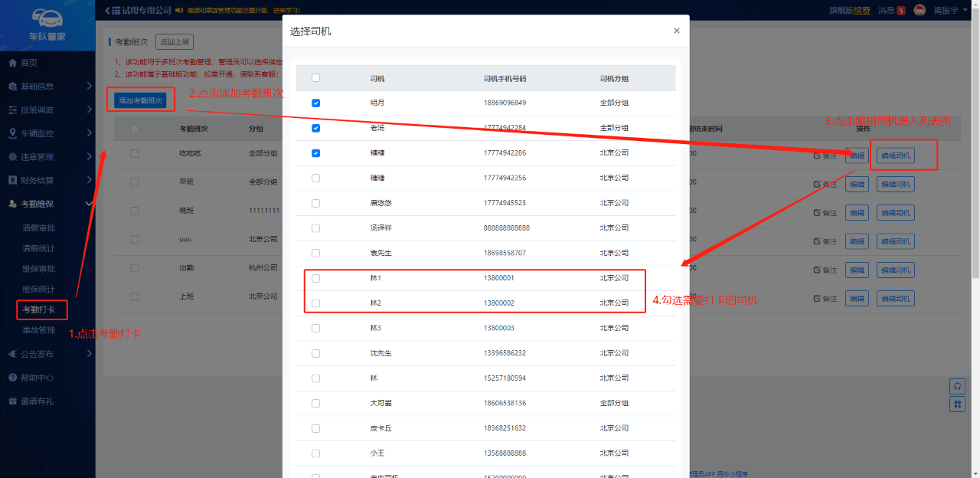980x478 pixels.
Task: Check the checkbox for driver 林1
Action: coord(316,278)
